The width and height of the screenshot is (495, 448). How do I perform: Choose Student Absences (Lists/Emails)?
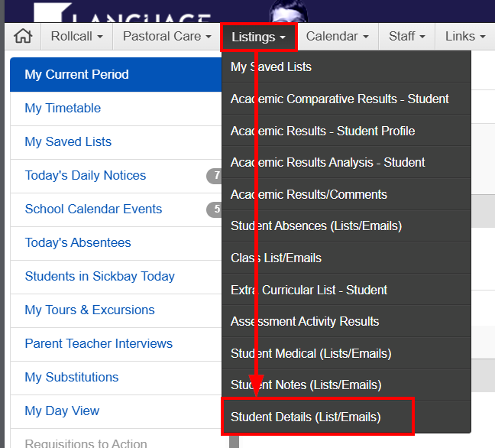(x=316, y=226)
